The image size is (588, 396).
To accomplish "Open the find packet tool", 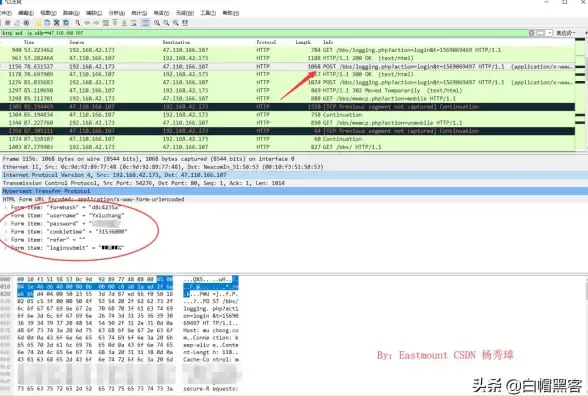I will click(x=78, y=23).
